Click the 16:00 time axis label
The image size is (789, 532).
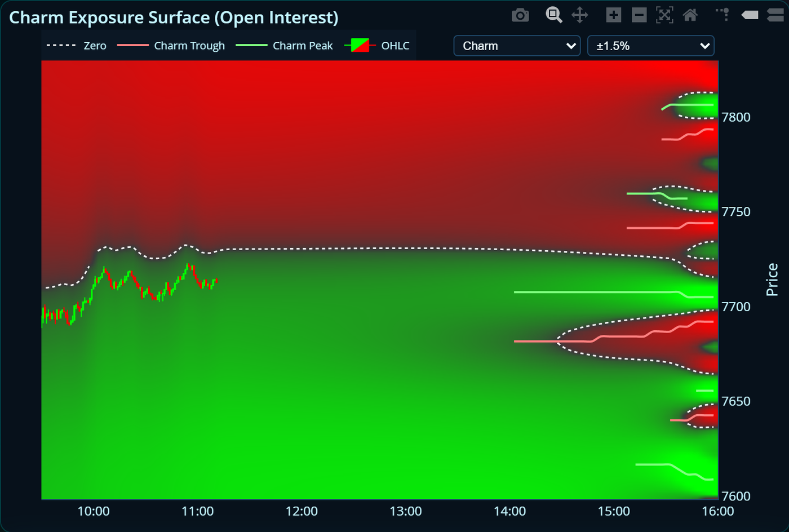(718, 511)
